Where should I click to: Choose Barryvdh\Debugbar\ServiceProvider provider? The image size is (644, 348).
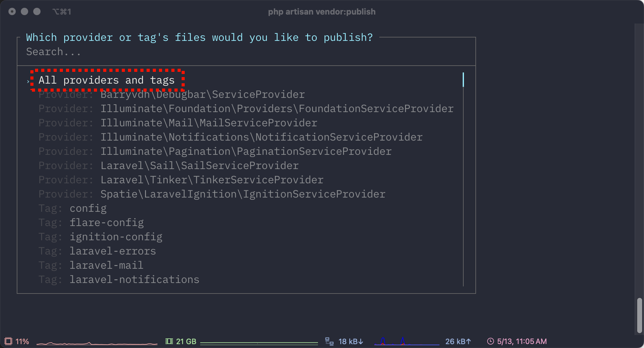pos(172,94)
